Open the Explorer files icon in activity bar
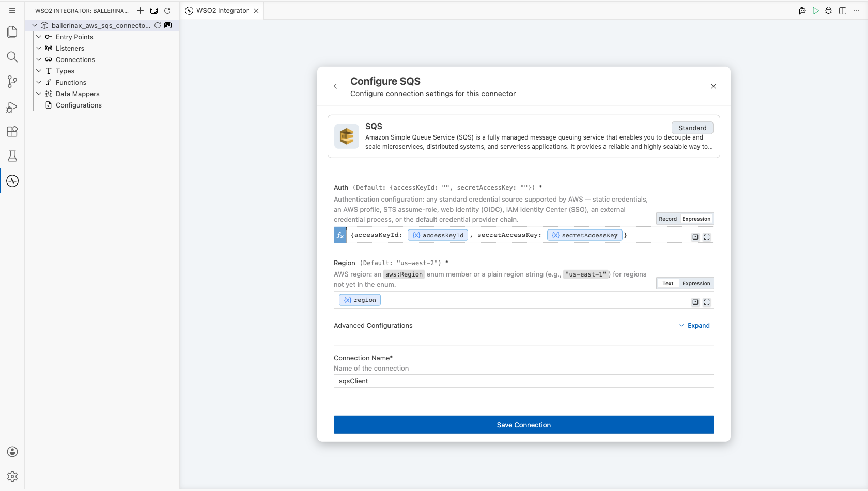This screenshot has width=868, height=491. coord(12,32)
